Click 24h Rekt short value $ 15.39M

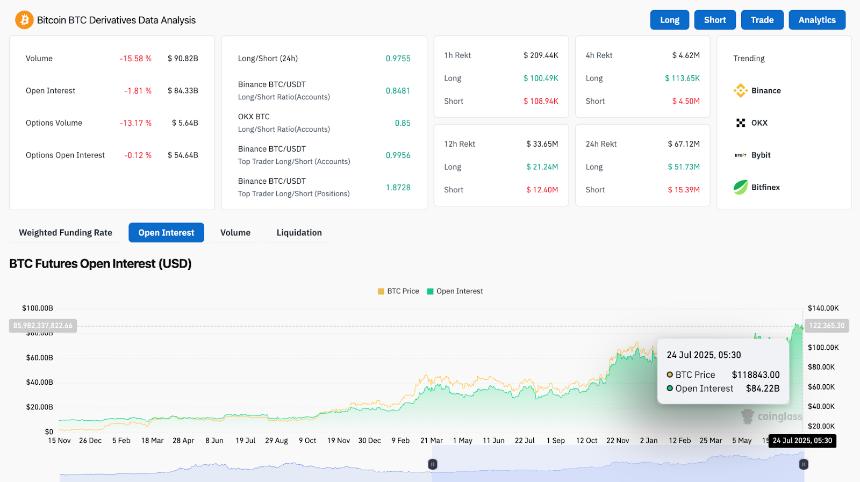683,190
